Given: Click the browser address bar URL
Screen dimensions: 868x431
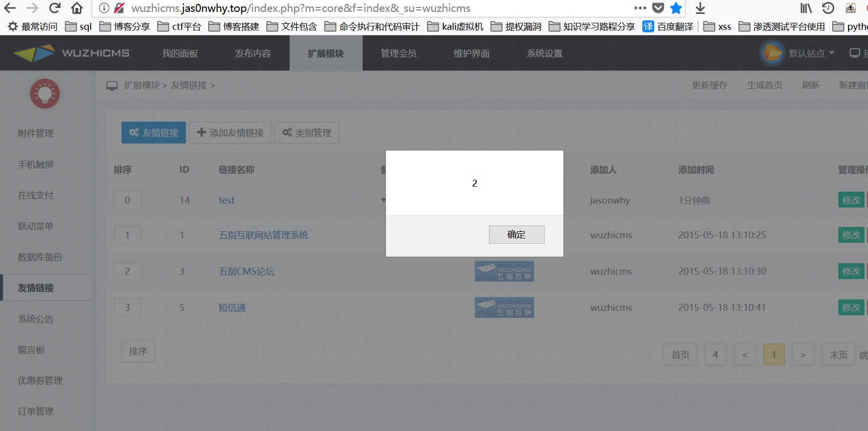Looking at the screenshot, I should pos(301,8).
